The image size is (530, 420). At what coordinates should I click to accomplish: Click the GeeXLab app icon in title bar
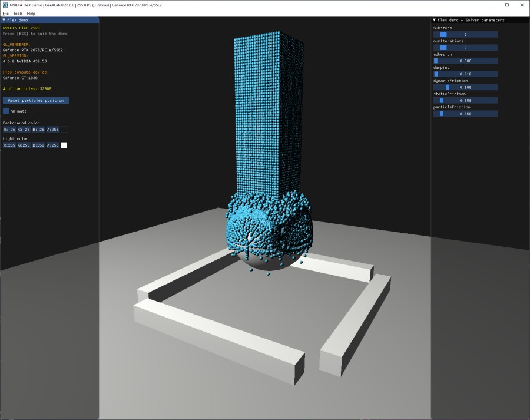point(5,5)
